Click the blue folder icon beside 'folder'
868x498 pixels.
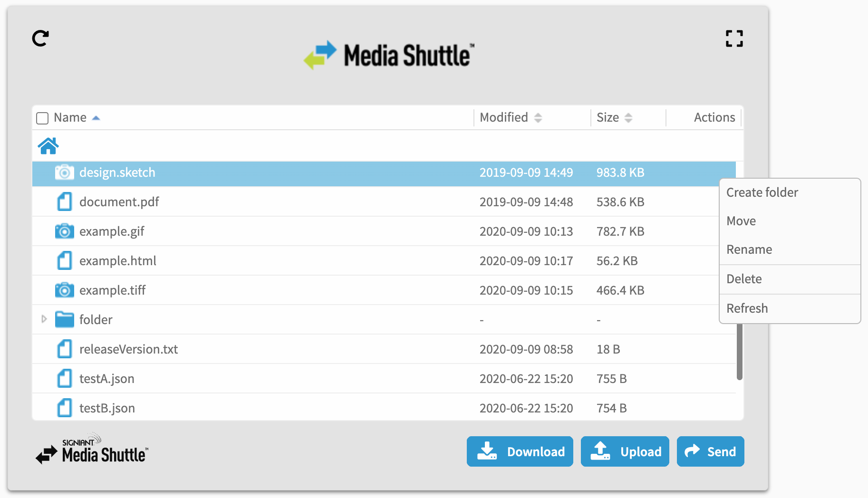click(64, 319)
